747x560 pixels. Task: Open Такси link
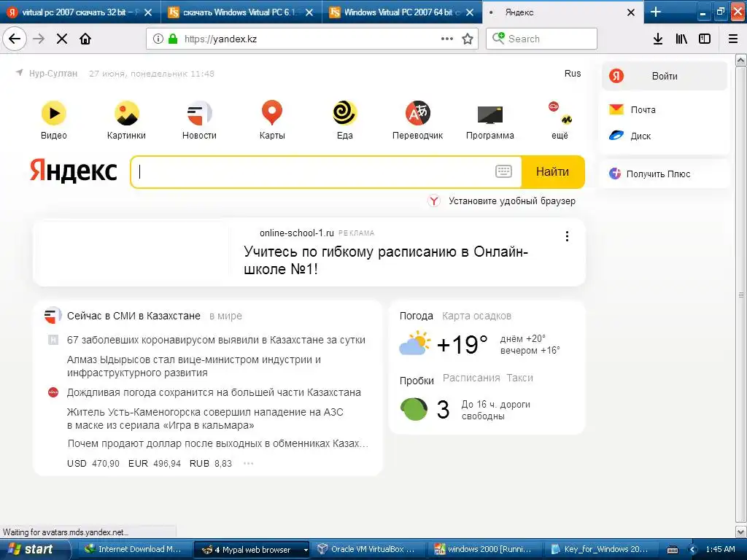click(519, 378)
